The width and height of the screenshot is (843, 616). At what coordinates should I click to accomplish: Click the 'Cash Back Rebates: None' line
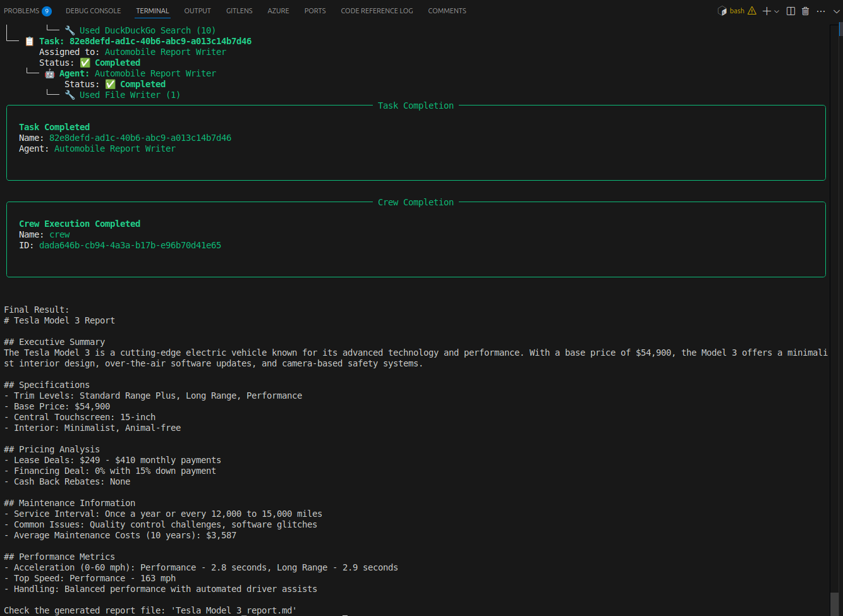pyautogui.click(x=67, y=481)
